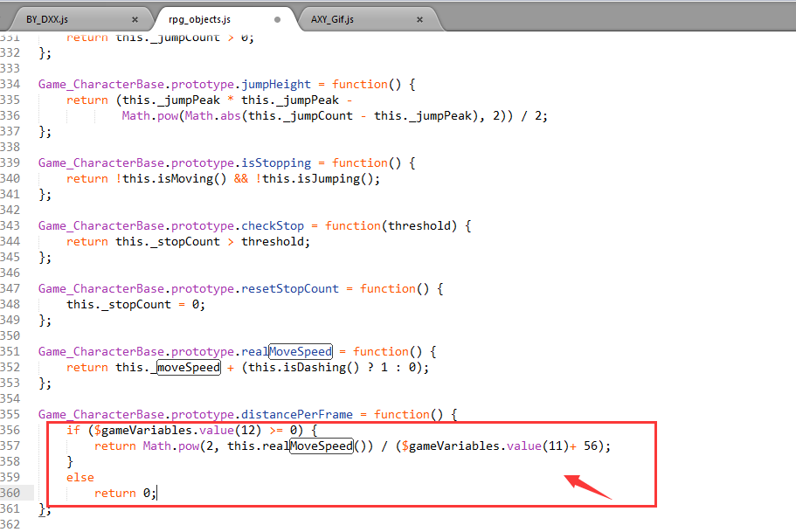
Task: Click the threshold parameter in checkStop signature
Action: point(419,226)
